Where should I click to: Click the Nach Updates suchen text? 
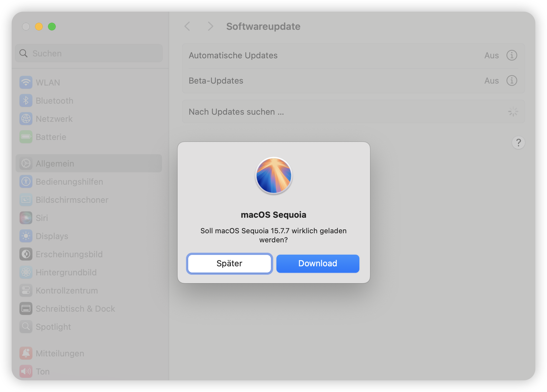click(x=236, y=112)
